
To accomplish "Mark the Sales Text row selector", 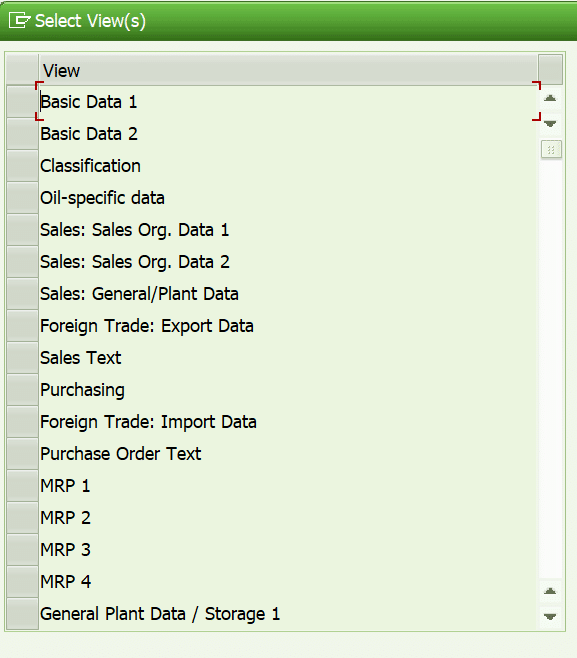I will pyautogui.click(x=23, y=358).
